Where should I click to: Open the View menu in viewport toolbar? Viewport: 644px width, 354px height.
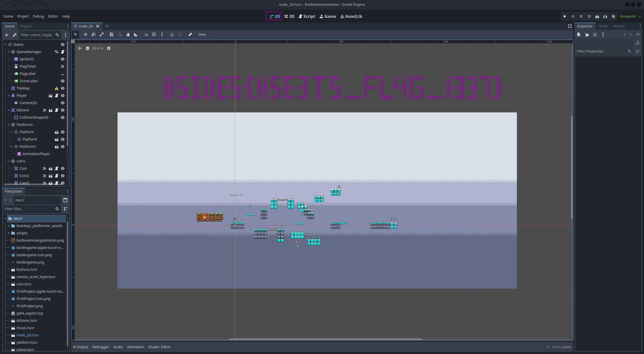tap(202, 34)
